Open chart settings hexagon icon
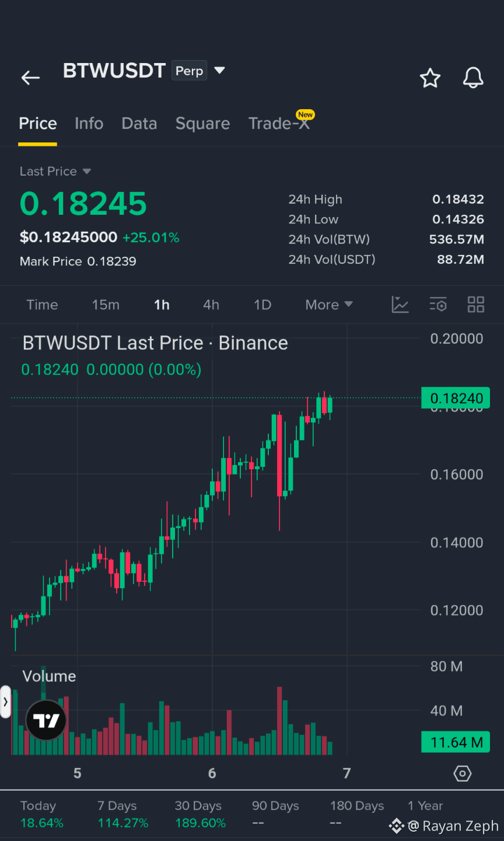Viewport: 504px width, 841px height. pos(462,774)
